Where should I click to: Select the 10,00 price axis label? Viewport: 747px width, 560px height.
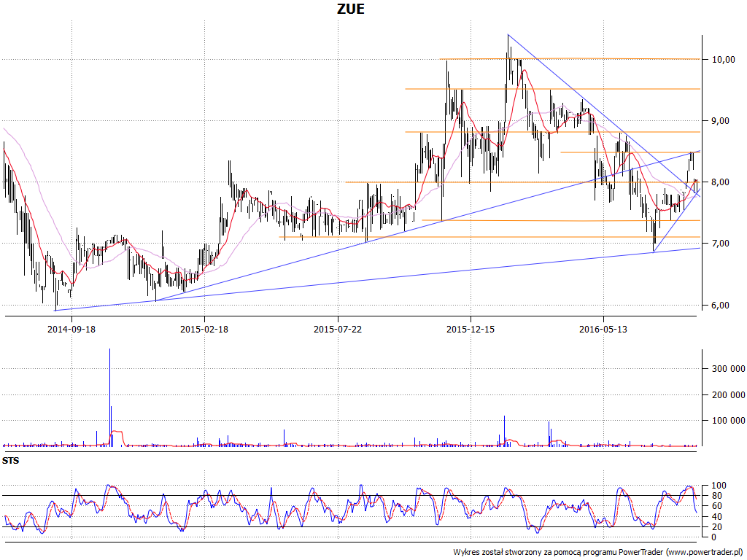coord(723,60)
